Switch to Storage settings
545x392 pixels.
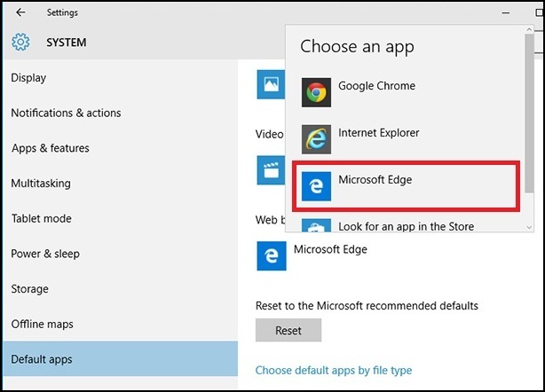coord(30,289)
